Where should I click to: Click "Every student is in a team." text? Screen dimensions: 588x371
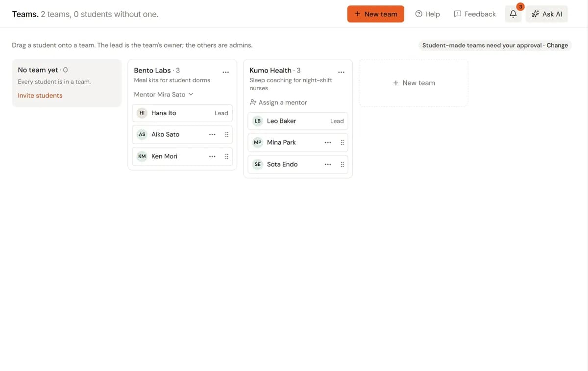pos(54,82)
